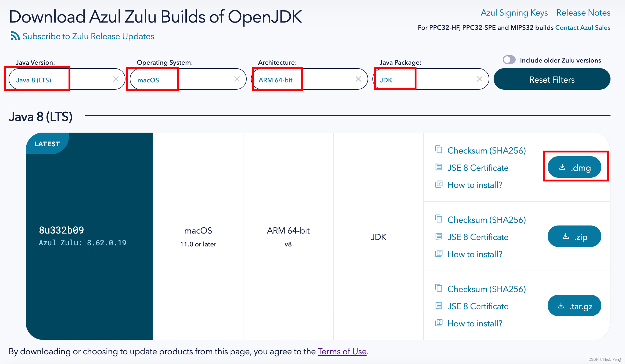Remove the ARM 64-bit architecture filter
Image resolution: width=625 pixels, height=364 pixels.
pyautogui.click(x=358, y=79)
